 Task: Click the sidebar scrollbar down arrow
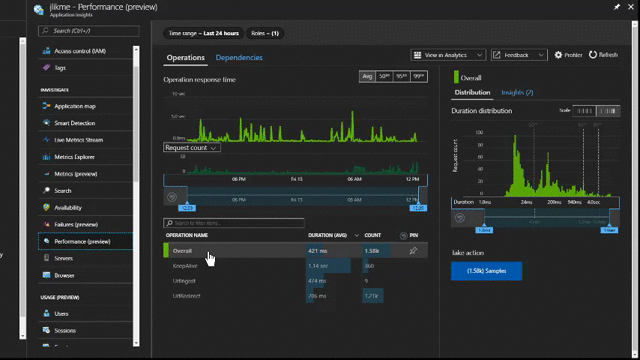coord(136,343)
